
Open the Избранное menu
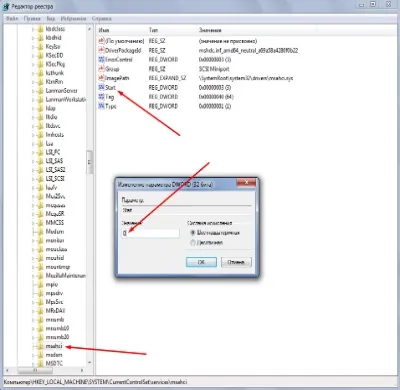73,19
